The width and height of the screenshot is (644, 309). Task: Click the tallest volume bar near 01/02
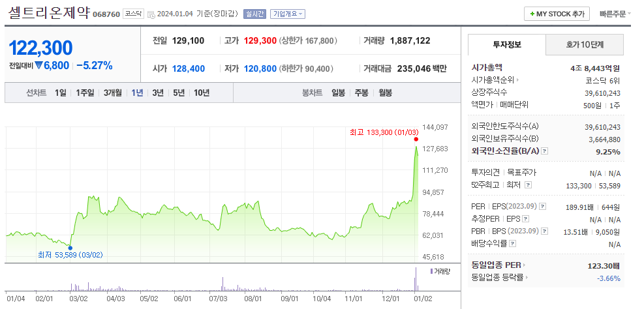(416, 279)
